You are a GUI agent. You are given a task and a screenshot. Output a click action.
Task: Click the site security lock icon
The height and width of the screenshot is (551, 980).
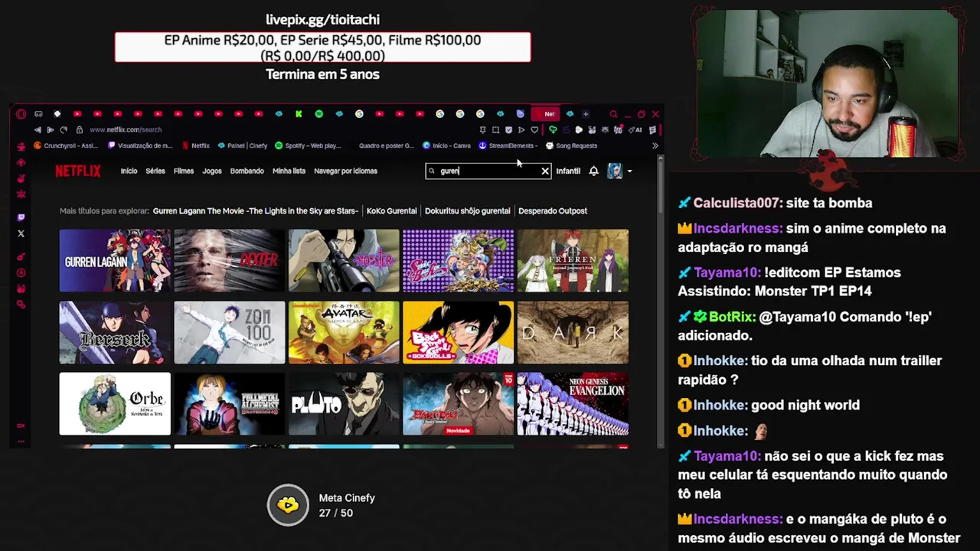[x=79, y=130]
